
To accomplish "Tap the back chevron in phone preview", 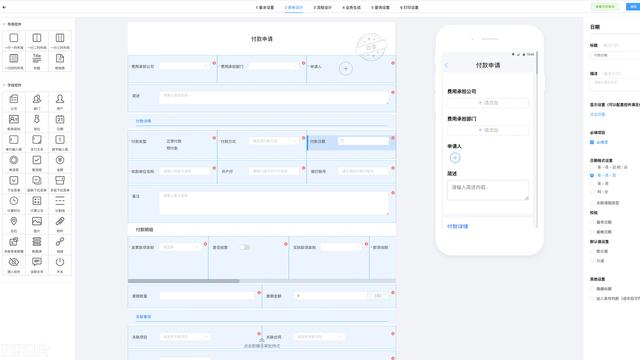I will [446, 65].
